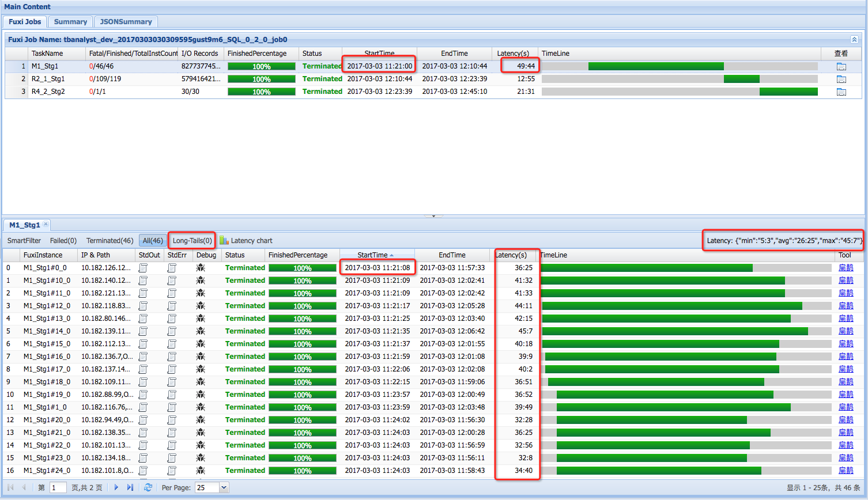868x500 pixels.
Task: Switch to the Summary tab
Action: pyautogui.click(x=70, y=21)
